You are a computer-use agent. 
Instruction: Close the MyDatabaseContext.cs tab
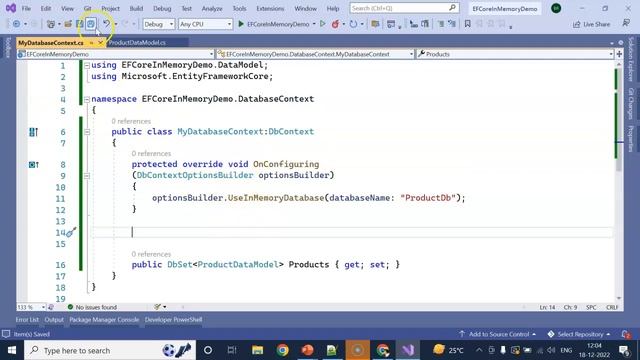tap(100, 42)
